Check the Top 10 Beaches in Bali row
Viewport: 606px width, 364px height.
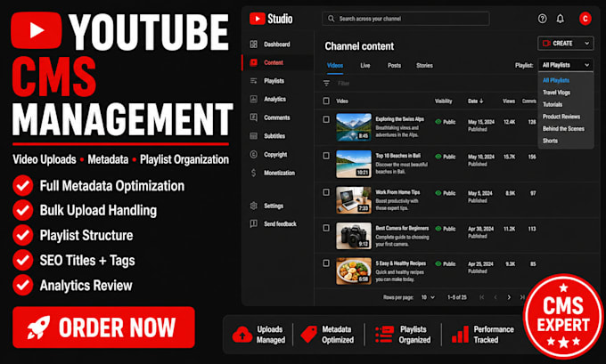pyautogui.click(x=326, y=156)
